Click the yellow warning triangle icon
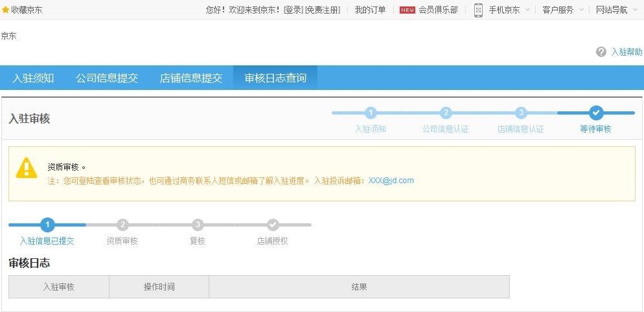Viewport: 644px width, 312px height. 27,168
